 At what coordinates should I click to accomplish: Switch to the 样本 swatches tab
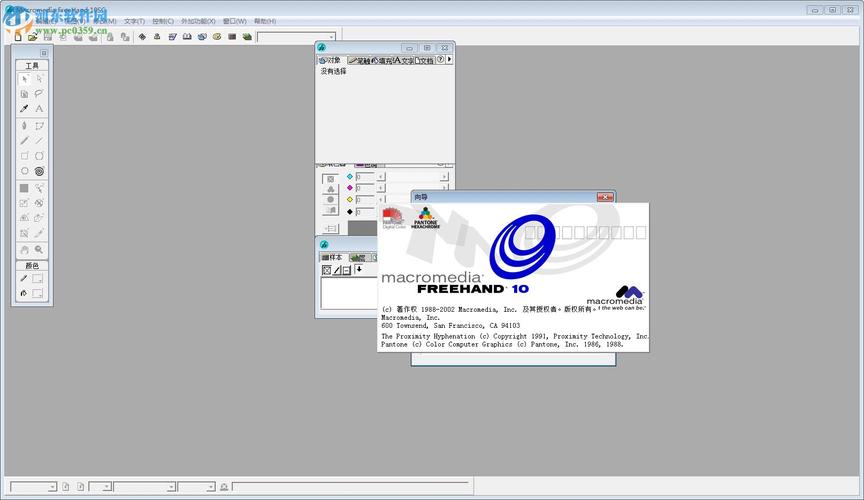[332, 257]
